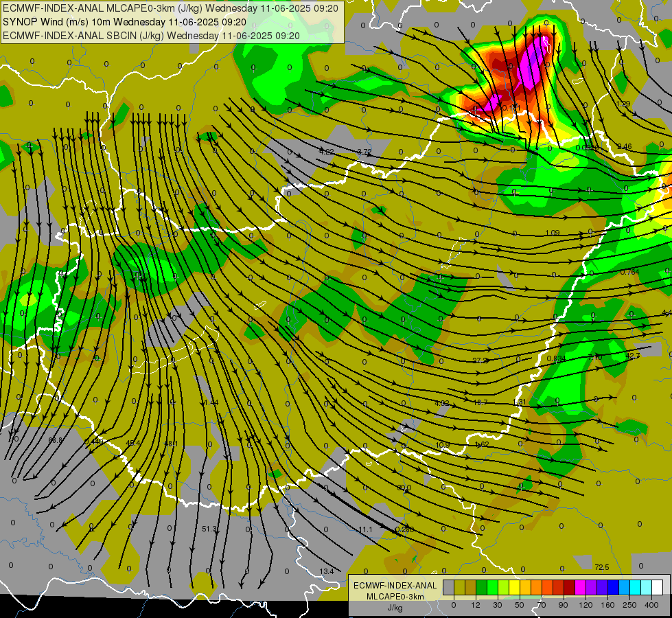Click the SBCIN header line at top
This screenshot has width=672, height=618.
(x=151, y=36)
